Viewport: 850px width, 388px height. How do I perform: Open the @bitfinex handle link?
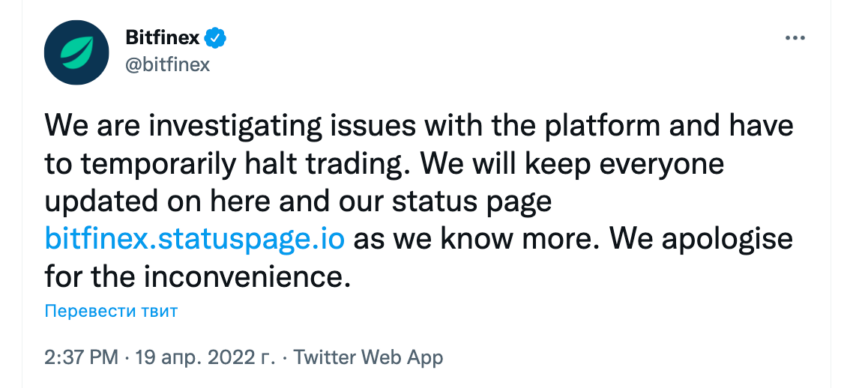click(x=168, y=65)
